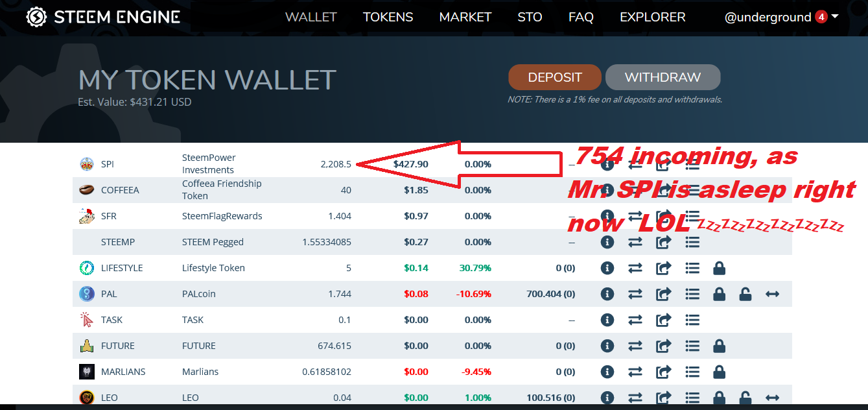Click the LIFESTYLE symbol text
Viewport: 868px width, 410px height.
point(122,268)
